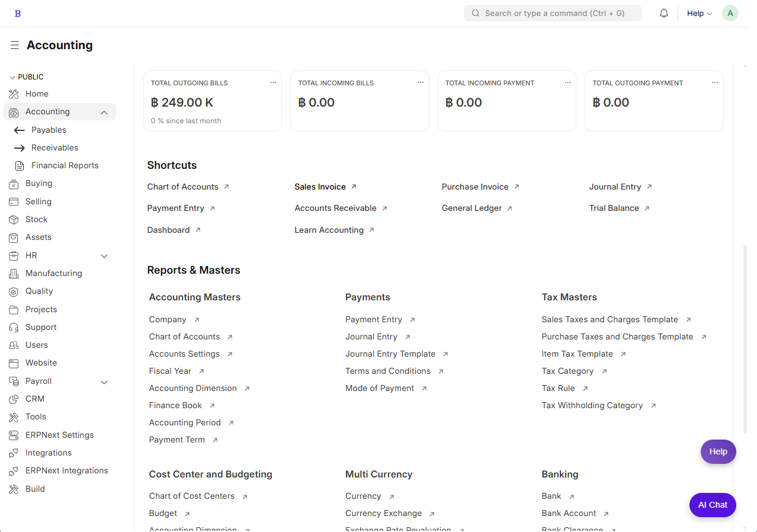Expand the Payroll sidebar section

104,382
